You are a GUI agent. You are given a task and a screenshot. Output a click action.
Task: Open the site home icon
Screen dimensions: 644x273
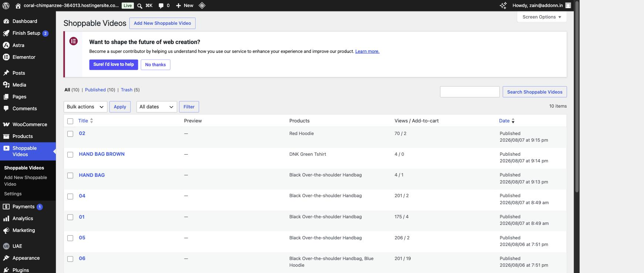(x=18, y=6)
